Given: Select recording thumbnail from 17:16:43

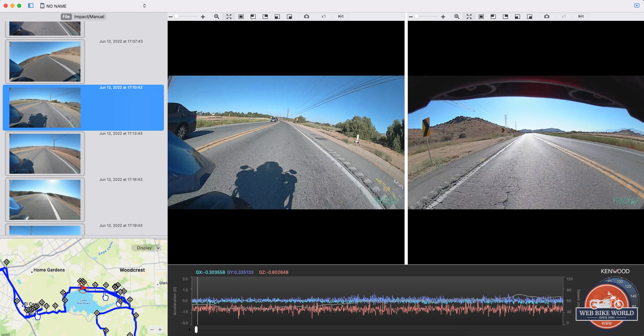Looking at the screenshot, I should tap(45, 200).
